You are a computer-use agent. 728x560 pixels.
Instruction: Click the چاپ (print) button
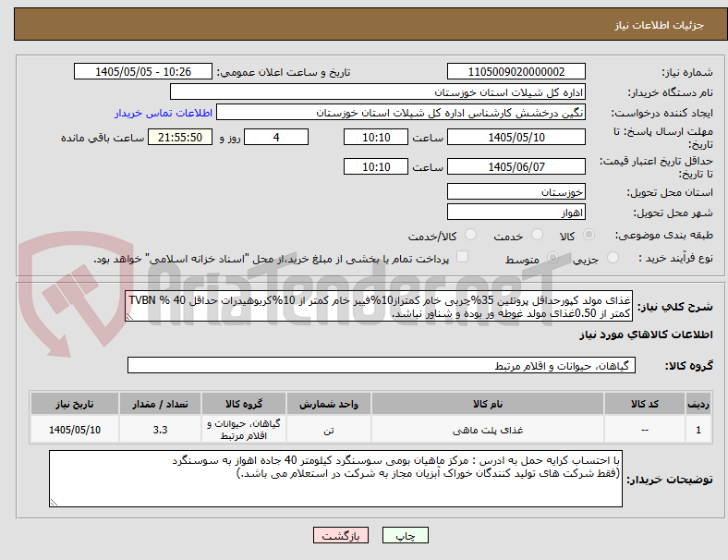[x=405, y=535]
